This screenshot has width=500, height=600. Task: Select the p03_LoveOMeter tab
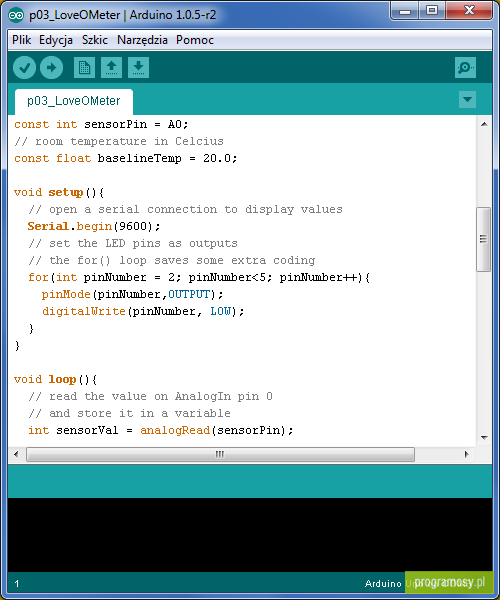click(74, 101)
